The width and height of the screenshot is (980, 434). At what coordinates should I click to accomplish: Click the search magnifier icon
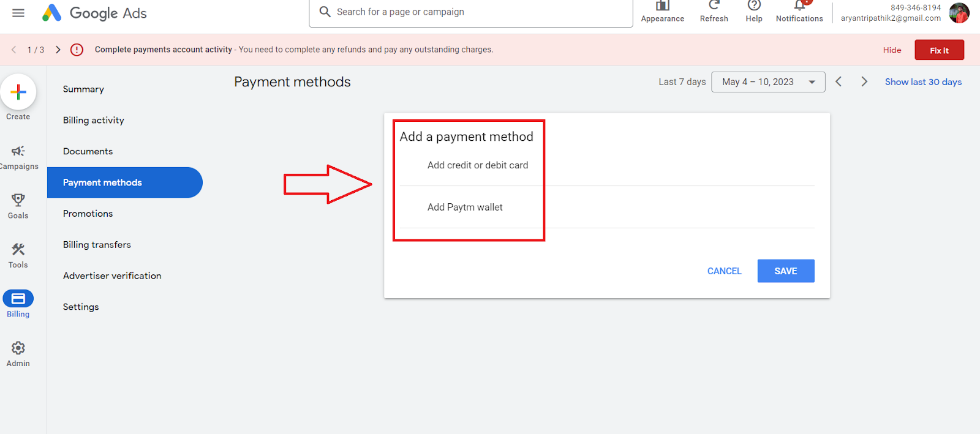click(325, 12)
